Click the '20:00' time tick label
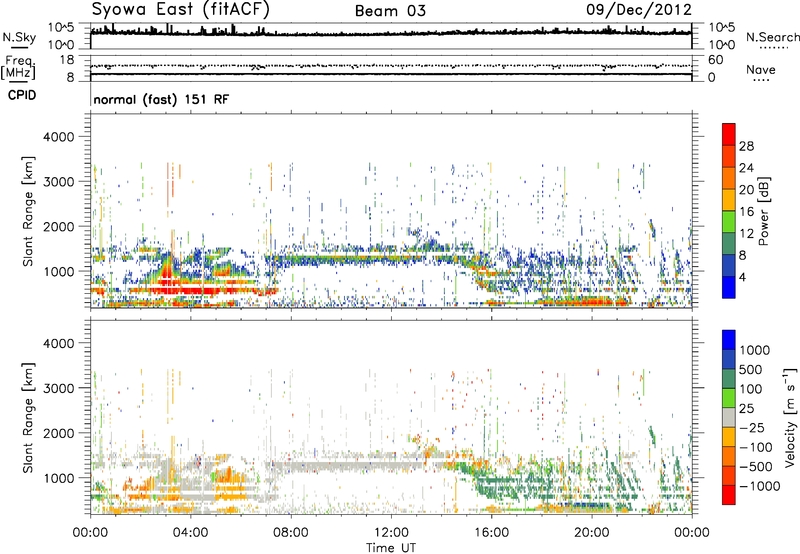Image resolution: width=800 pixels, height=554 pixels. click(592, 533)
